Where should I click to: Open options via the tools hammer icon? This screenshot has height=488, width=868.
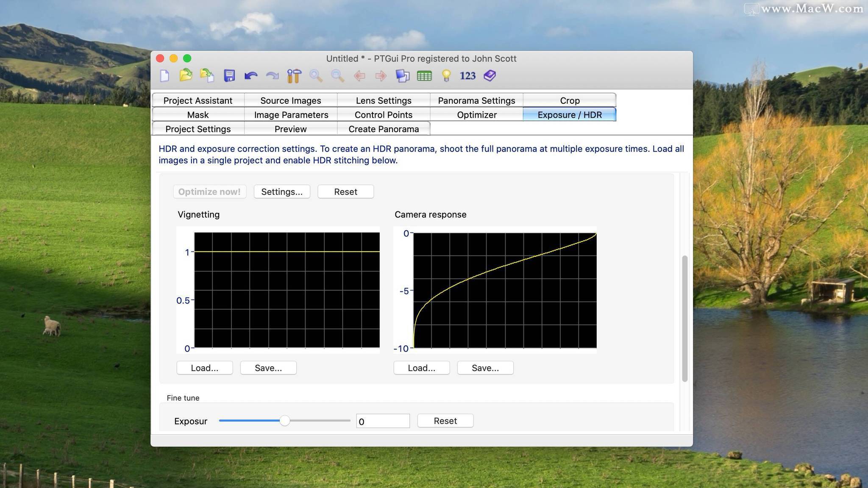(x=294, y=76)
